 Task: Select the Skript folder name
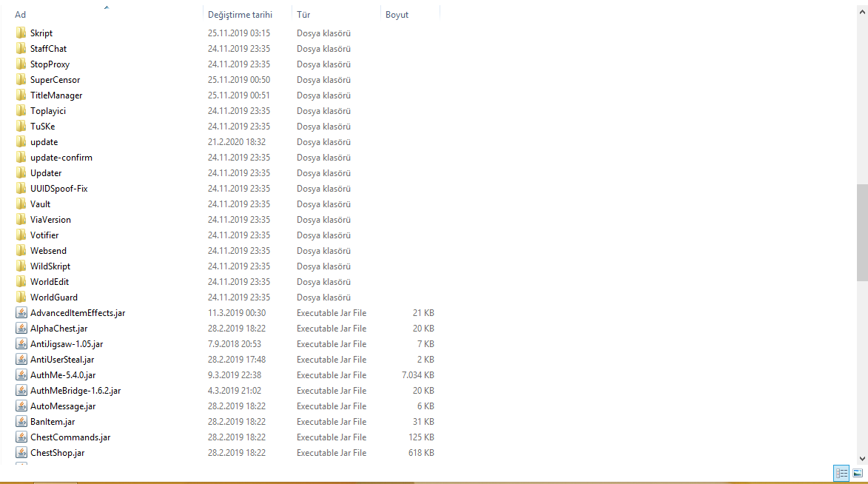tap(41, 33)
